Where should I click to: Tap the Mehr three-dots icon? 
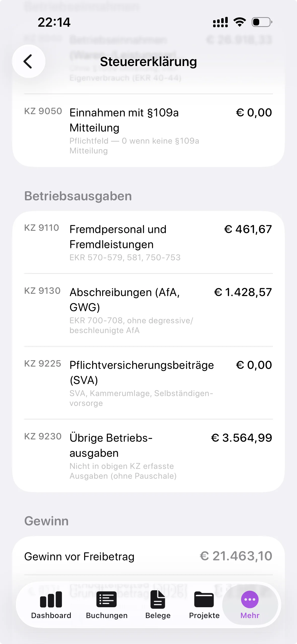250,599
